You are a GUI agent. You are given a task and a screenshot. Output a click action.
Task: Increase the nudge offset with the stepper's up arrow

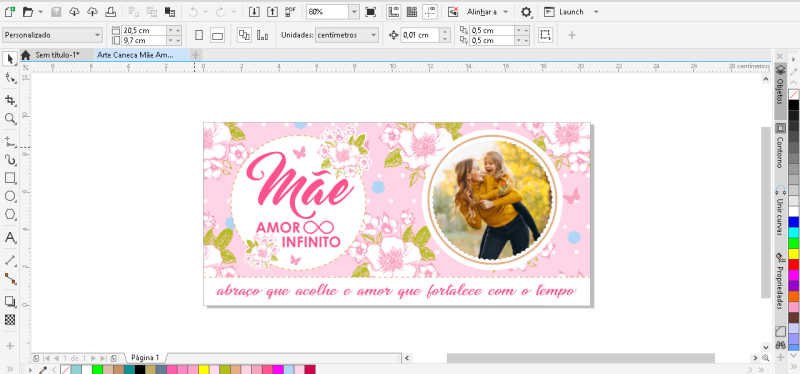[x=445, y=32]
